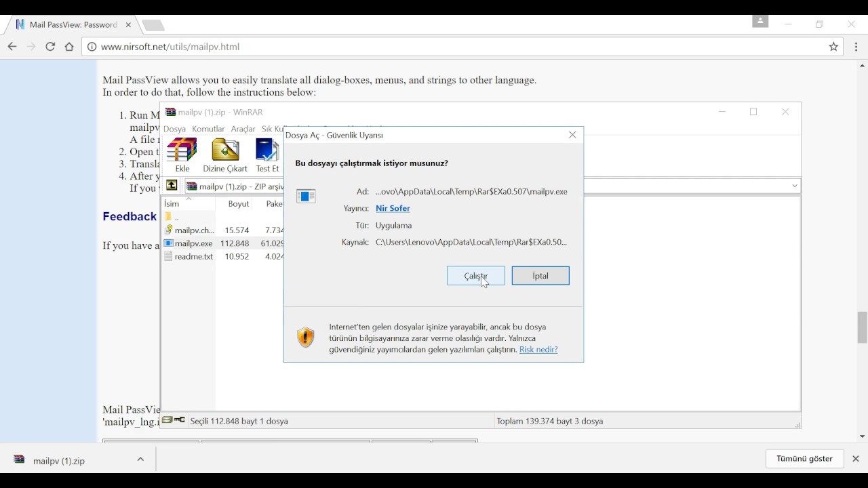Click the browser forward arrow
Screen dimensions: 868x488
click(31, 47)
